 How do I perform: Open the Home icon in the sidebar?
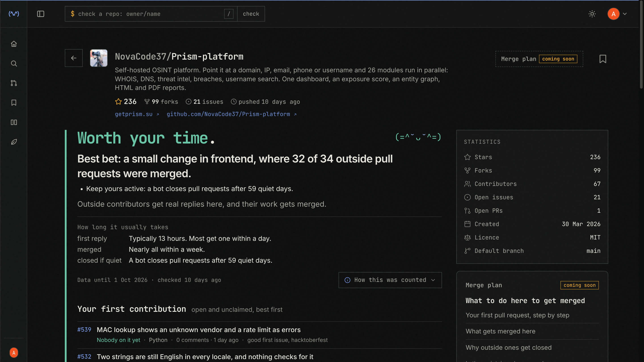point(14,44)
